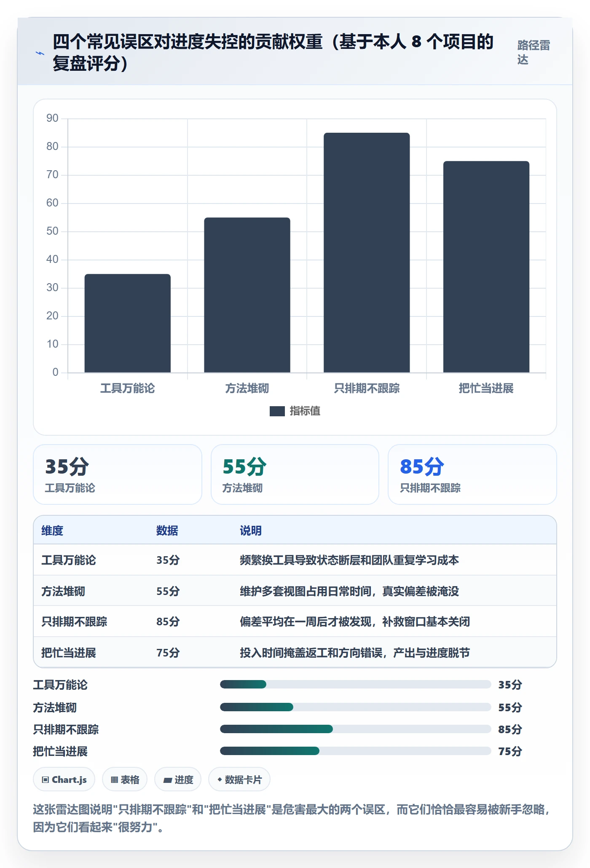Click the summary paragraph about 雷达图

click(x=292, y=818)
